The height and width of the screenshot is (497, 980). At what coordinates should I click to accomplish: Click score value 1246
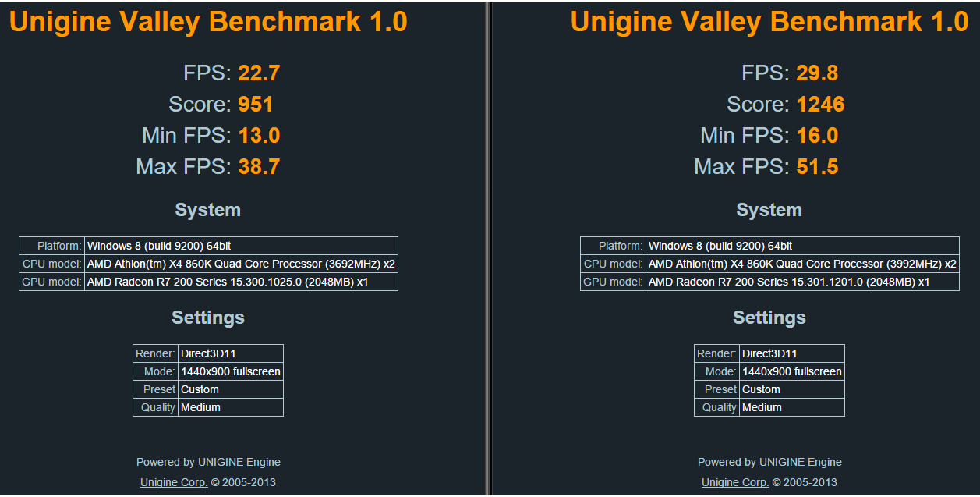point(820,105)
